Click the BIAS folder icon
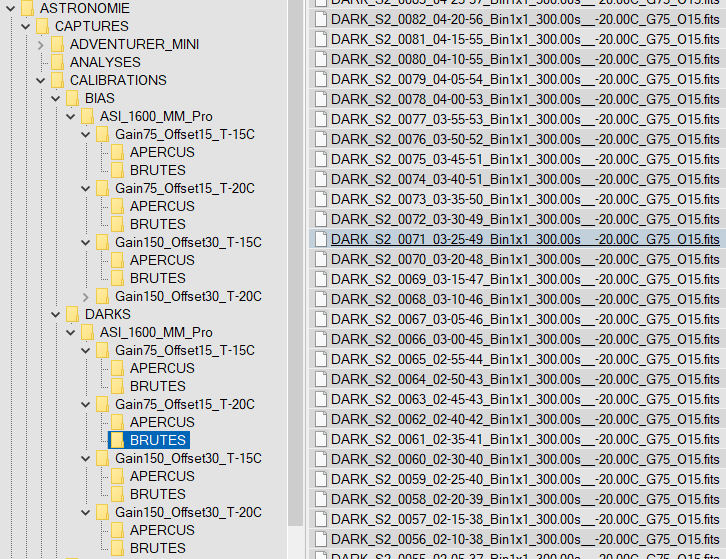This screenshot has width=726, height=559. pyautogui.click(x=72, y=98)
